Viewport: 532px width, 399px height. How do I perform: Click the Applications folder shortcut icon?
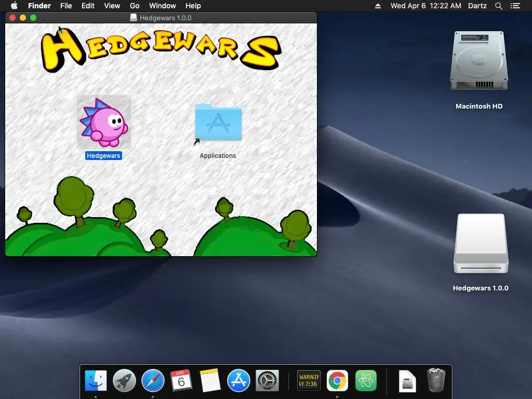pos(218,124)
